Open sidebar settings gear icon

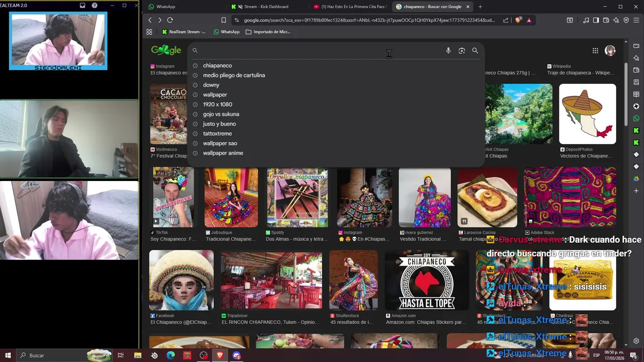(x=636, y=341)
